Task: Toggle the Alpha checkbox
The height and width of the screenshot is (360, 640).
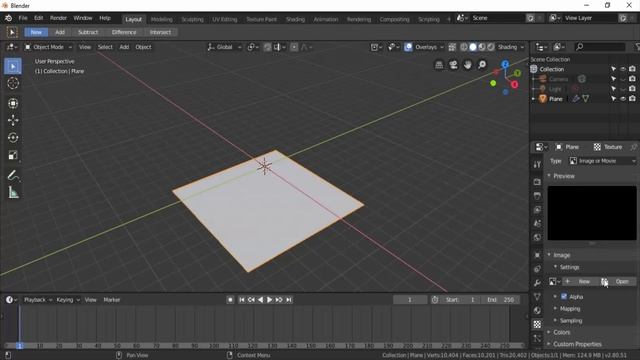Action: tap(564, 296)
